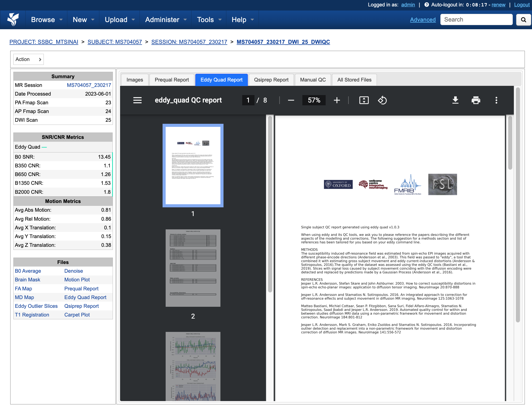Open the PDF more actions menu
The image size is (532, 408).
[x=496, y=100]
